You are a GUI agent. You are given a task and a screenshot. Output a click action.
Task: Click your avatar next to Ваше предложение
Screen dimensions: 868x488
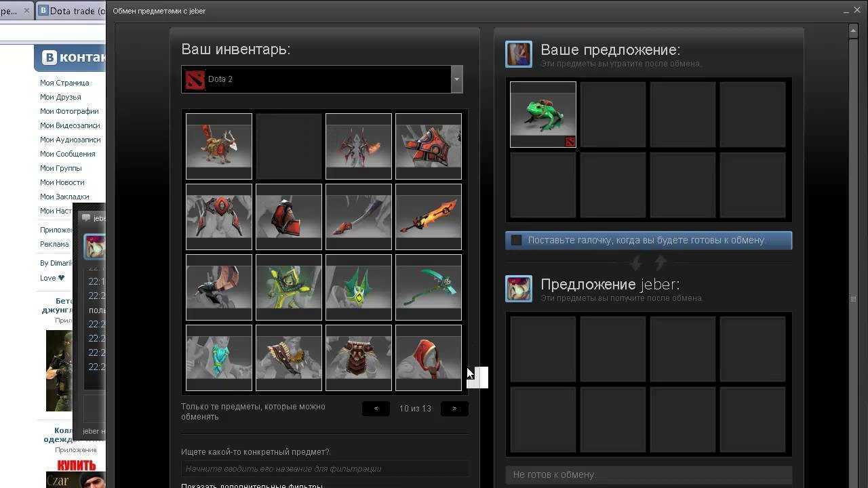tap(519, 54)
